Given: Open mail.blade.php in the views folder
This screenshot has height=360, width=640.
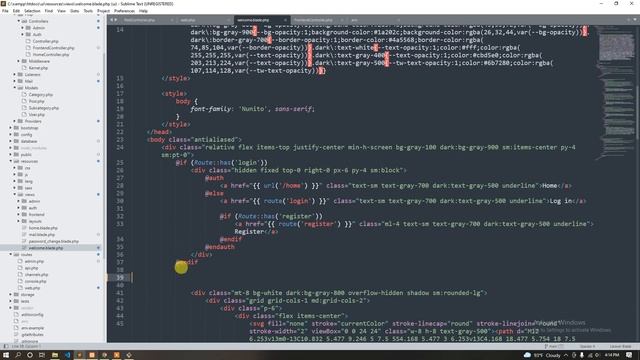Looking at the screenshot, I should click(42, 234).
